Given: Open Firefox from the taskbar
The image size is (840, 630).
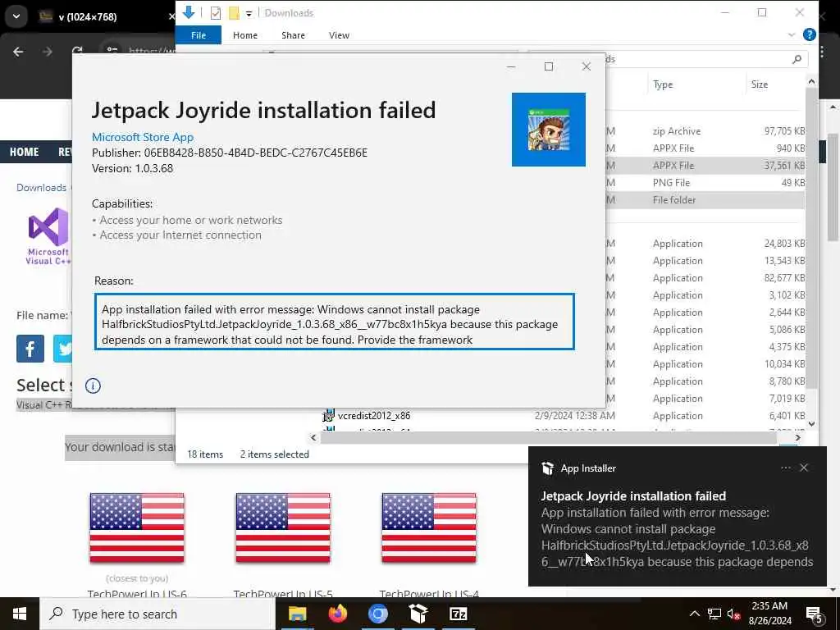Looking at the screenshot, I should tap(337, 614).
